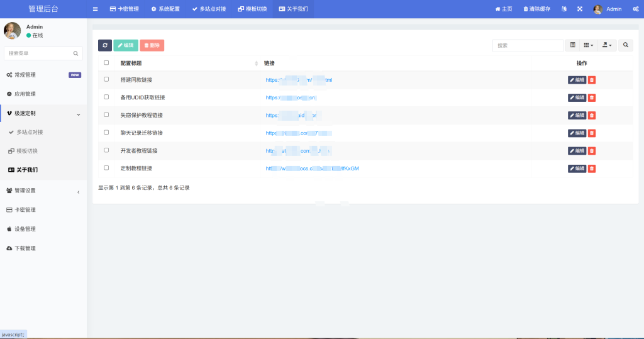
Task: Select the 开发者教程链接 row checkbox
Action: [106, 151]
